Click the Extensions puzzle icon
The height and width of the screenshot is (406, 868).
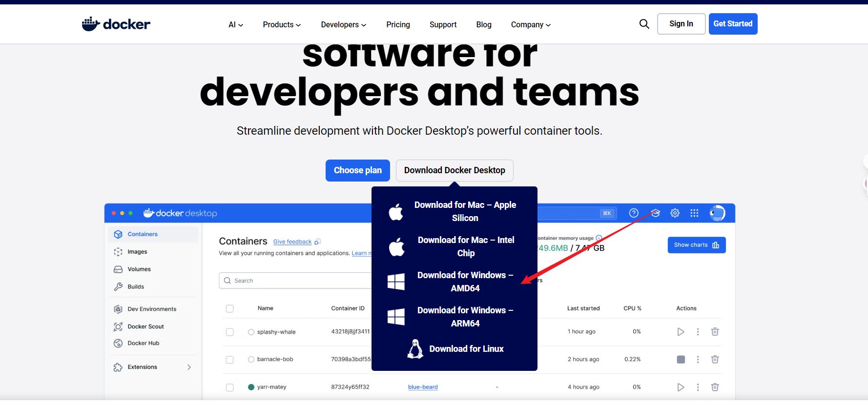118,367
